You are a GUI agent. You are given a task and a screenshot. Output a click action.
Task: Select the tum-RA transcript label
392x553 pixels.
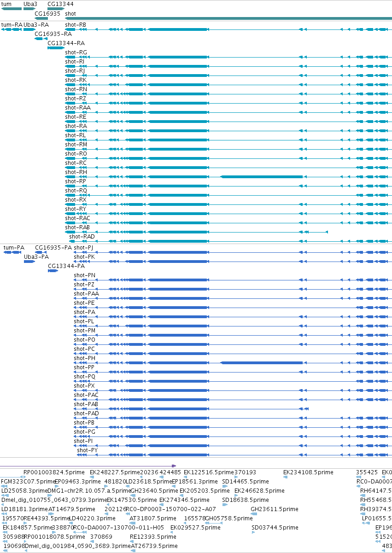pos(12,25)
